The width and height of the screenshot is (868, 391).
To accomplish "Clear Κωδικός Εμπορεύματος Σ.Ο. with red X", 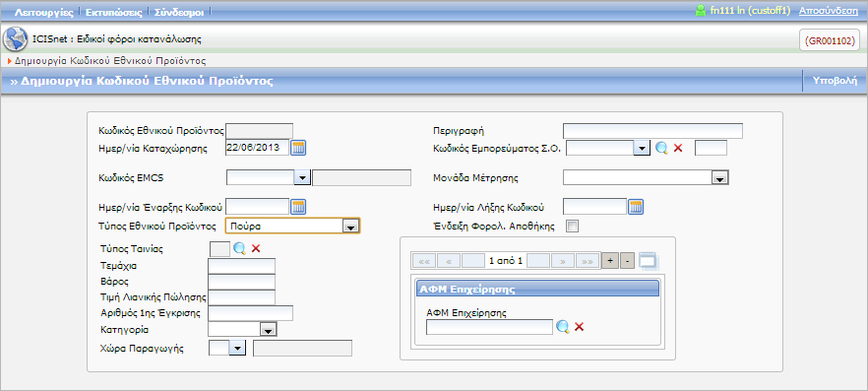I will (678, 148).
